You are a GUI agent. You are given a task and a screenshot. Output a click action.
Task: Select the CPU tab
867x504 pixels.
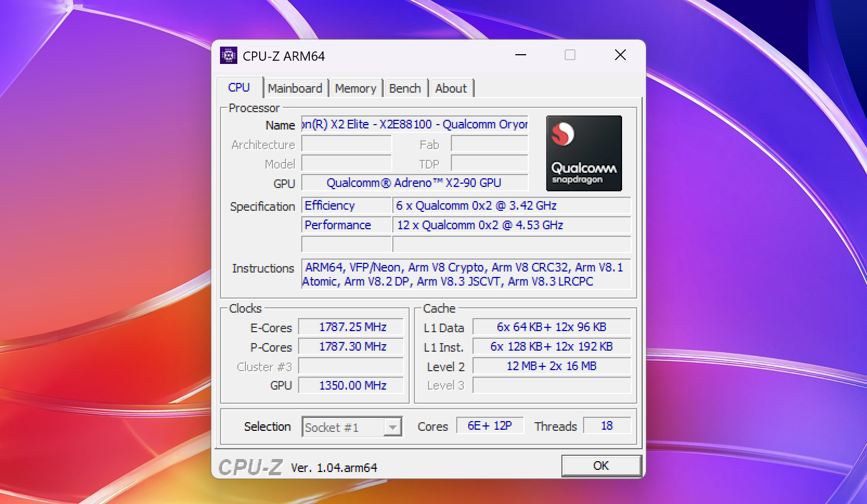(x=239, y=87)
